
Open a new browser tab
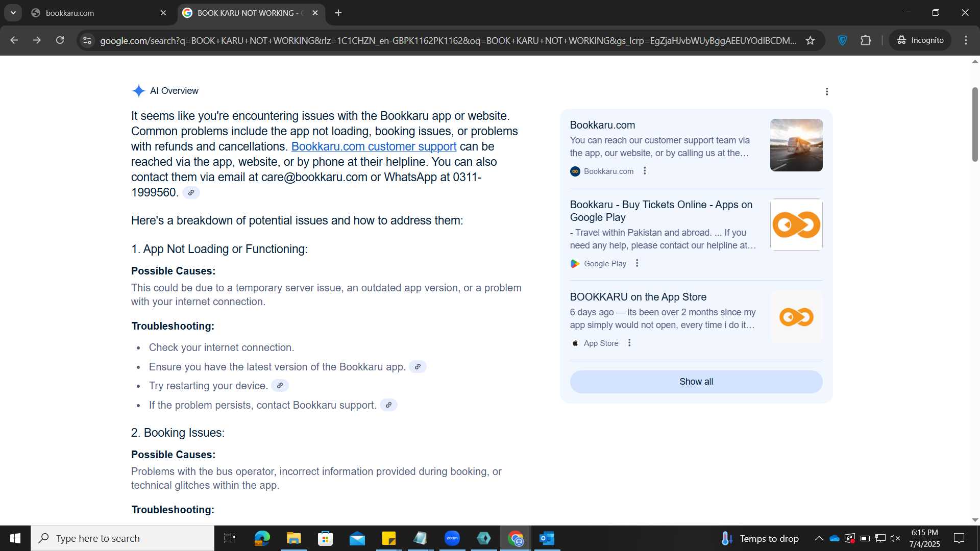coord(338,13)
